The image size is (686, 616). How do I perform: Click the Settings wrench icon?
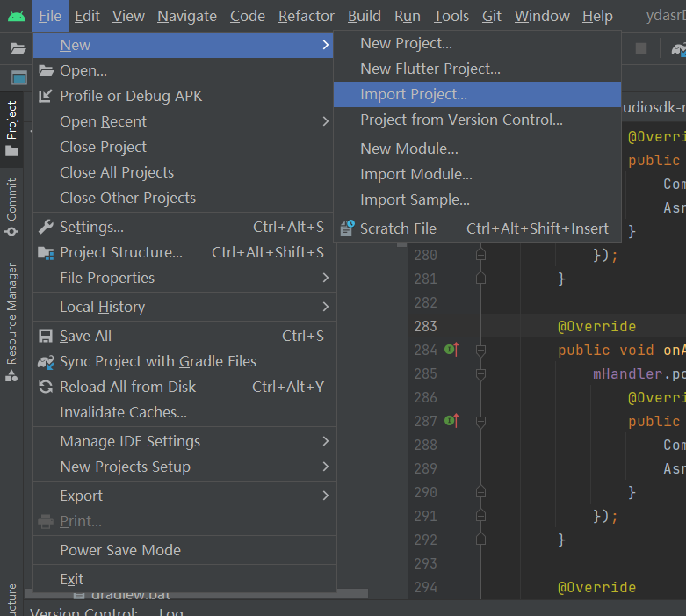(x=46, y=227)
